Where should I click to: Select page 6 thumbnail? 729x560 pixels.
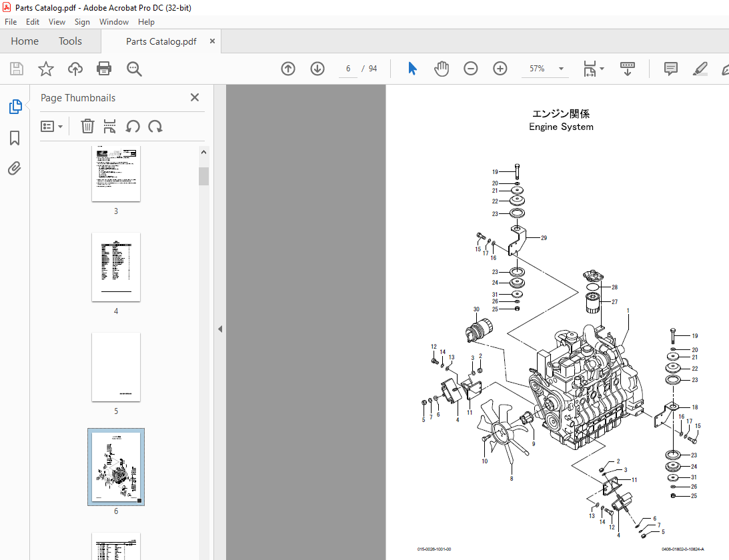[116, 467]
